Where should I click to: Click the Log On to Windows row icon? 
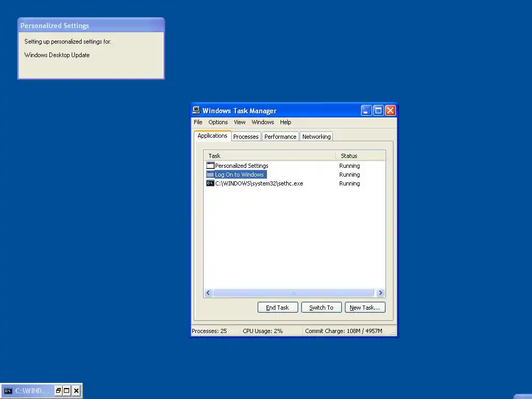(210, 175)
